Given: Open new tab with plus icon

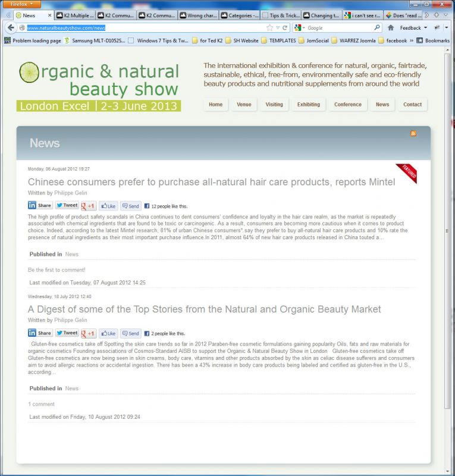Looking at the screenshot, I should pos(436,15).
